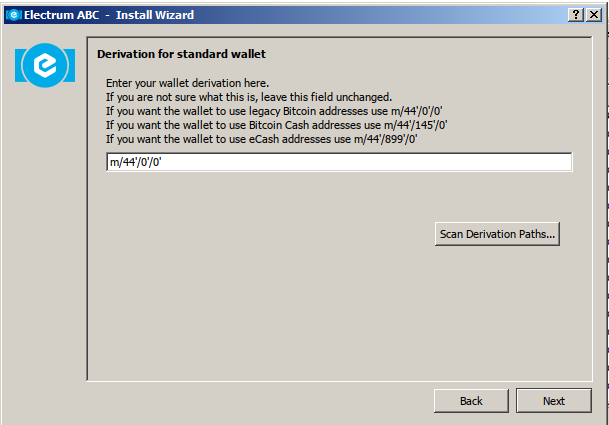Click the 'Install Wizard' title bar text

[x=155, y=15]
